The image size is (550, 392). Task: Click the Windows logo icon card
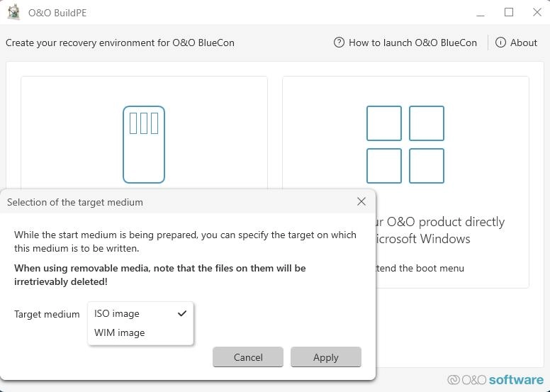click(x=405, y=181)
